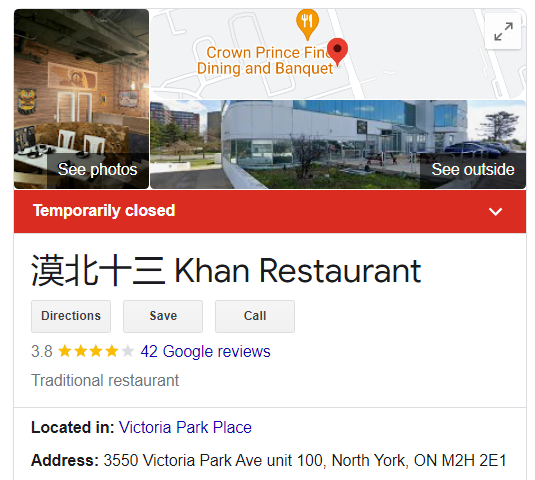
Task: Click the Temporarily closed red banner text
Action: click(104, 210)
